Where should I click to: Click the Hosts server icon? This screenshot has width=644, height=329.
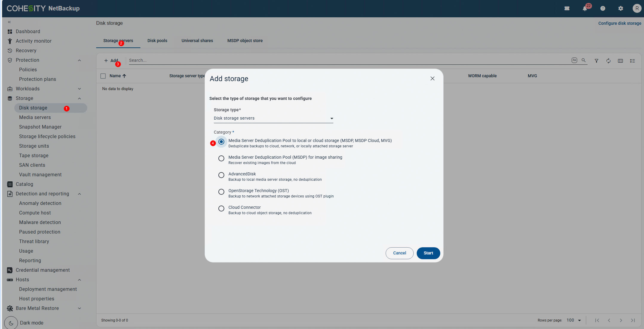point(10,280)
